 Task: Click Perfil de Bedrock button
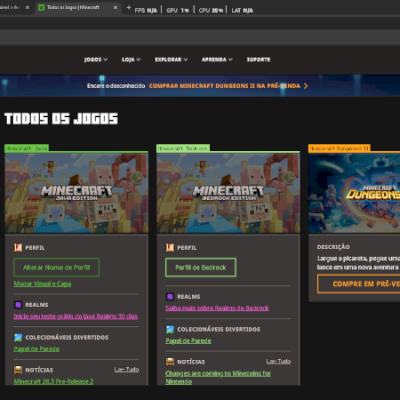coord(201,267)
